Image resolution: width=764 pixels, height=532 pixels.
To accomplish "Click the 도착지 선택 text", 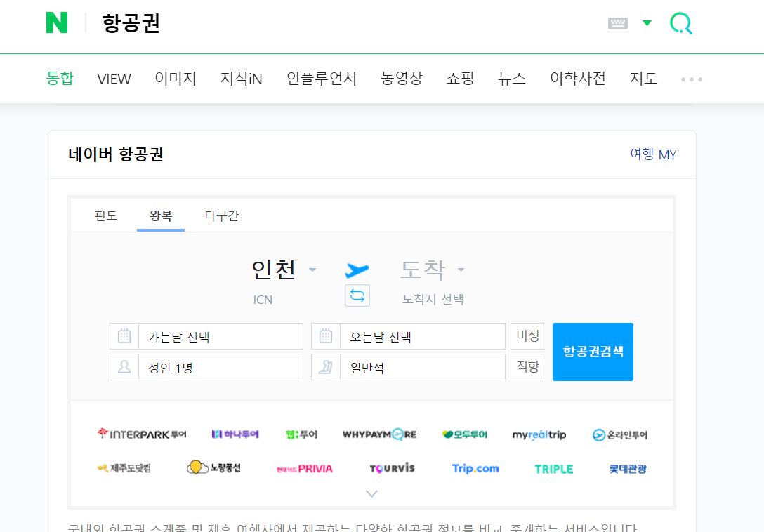I will (x=433, y=299).
